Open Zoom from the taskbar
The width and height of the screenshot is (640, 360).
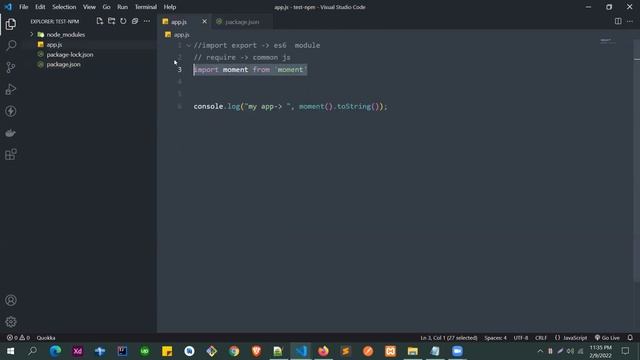click(x=457, y=351)
